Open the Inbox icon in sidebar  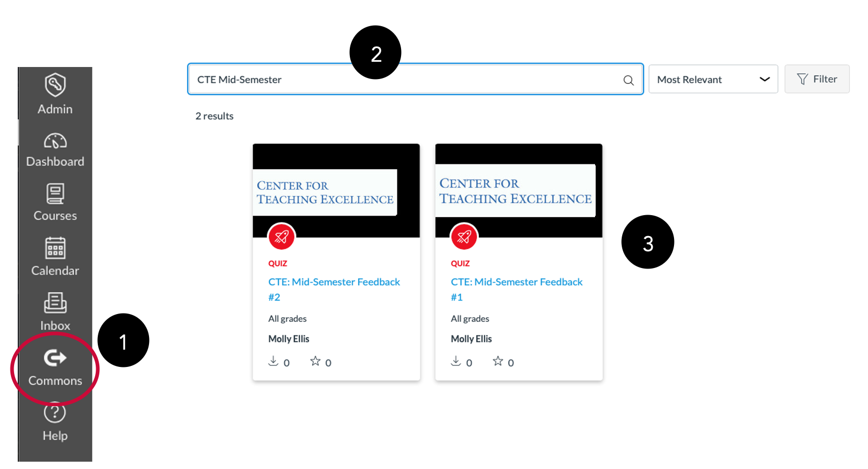coord(55,303)
